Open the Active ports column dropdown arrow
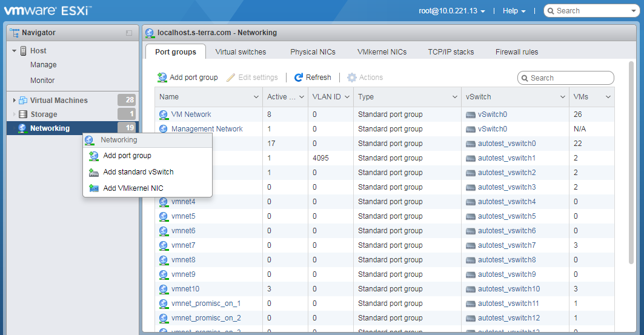Image resolution: width=644 pixels, height=335 pixels. [302, 97]
